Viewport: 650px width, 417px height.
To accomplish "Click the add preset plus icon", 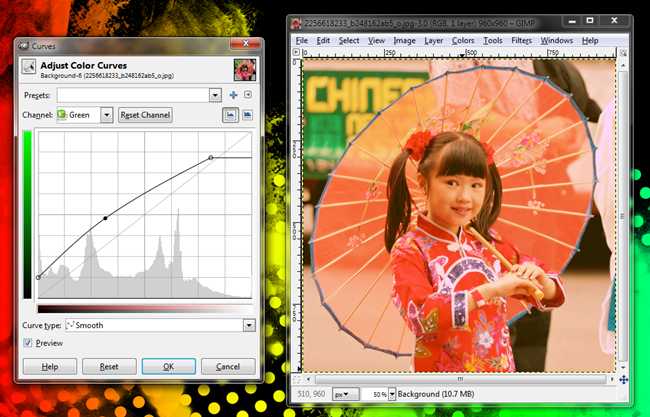I will tap(233, 95).
